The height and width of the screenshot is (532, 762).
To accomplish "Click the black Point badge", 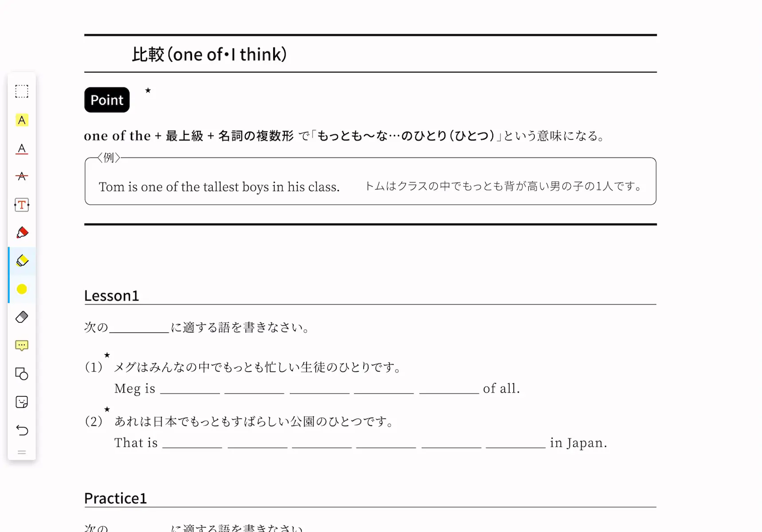I will pos(107,100).
